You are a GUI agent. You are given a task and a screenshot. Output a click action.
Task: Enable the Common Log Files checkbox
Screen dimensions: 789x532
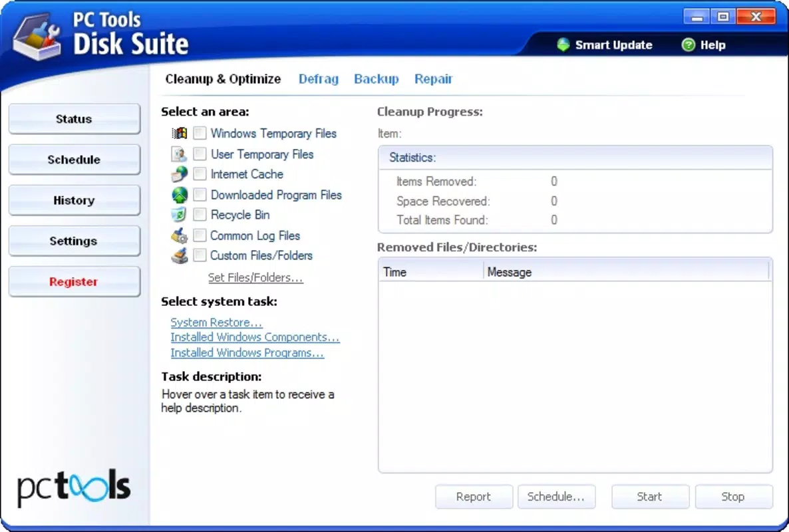[200, 235]
